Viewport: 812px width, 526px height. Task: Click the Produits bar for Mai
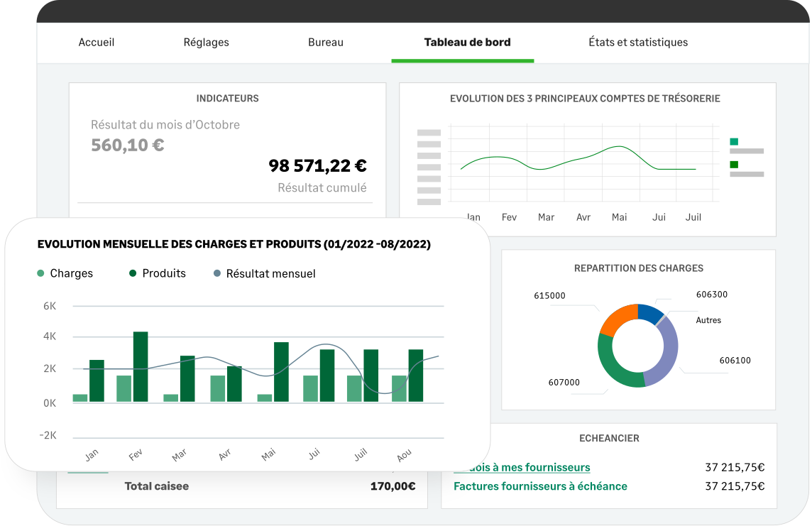pyautogui.click(x=281, y=372)
